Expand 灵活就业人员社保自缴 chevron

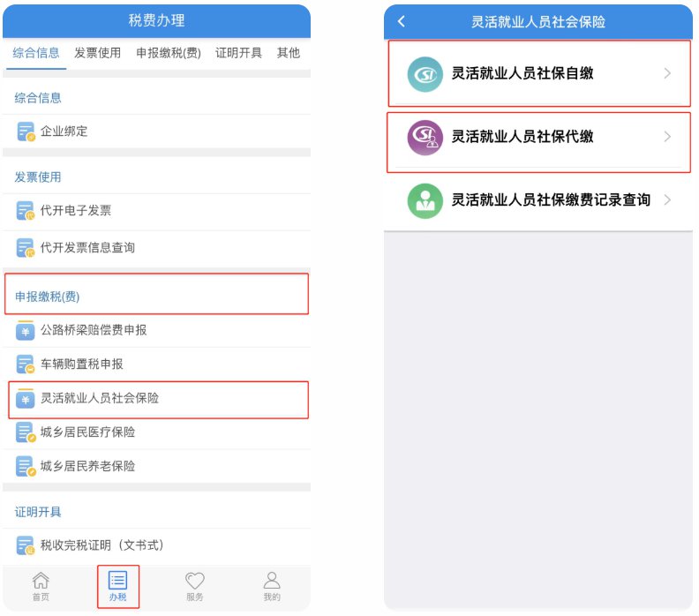pyautogui.click(x=667, y=73)
